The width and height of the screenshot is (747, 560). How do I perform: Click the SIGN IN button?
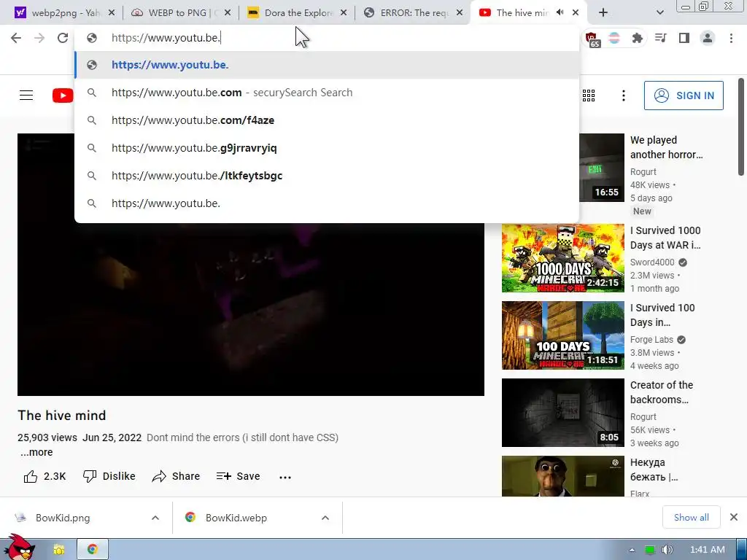tap(684, 96)
